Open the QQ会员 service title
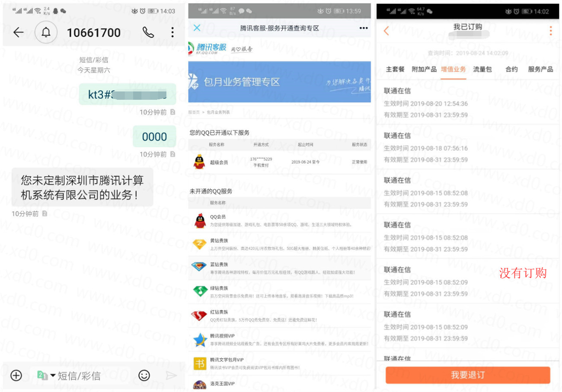Viewport: 562px width, 392px height. click(x=218, y=217)
